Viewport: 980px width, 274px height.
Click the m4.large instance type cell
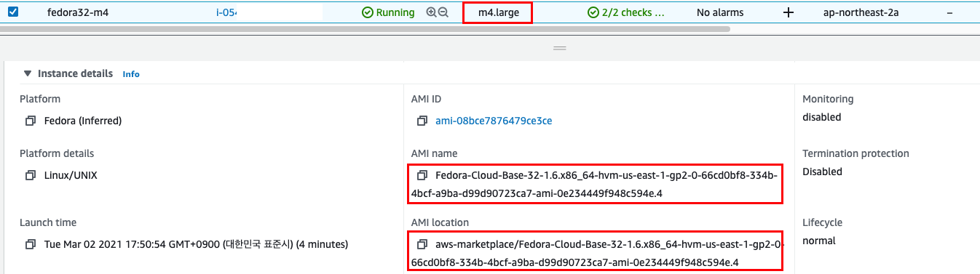click(x=499, y=12)
